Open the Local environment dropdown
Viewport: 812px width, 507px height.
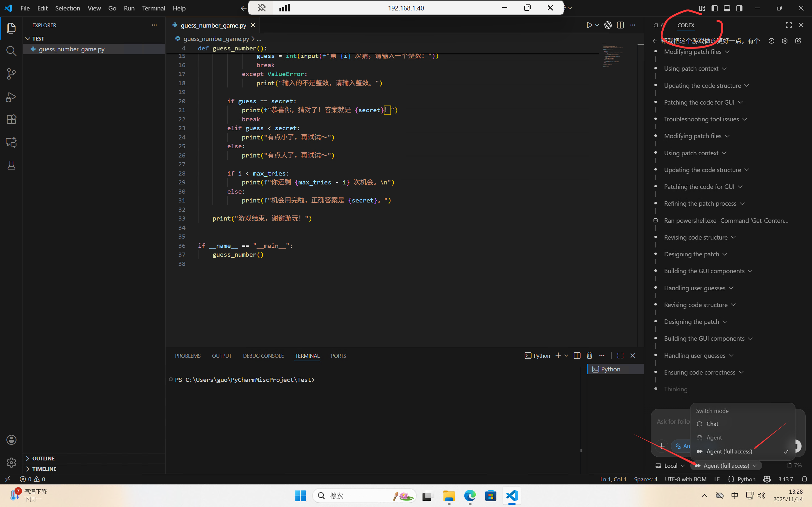tap(670, 466)
